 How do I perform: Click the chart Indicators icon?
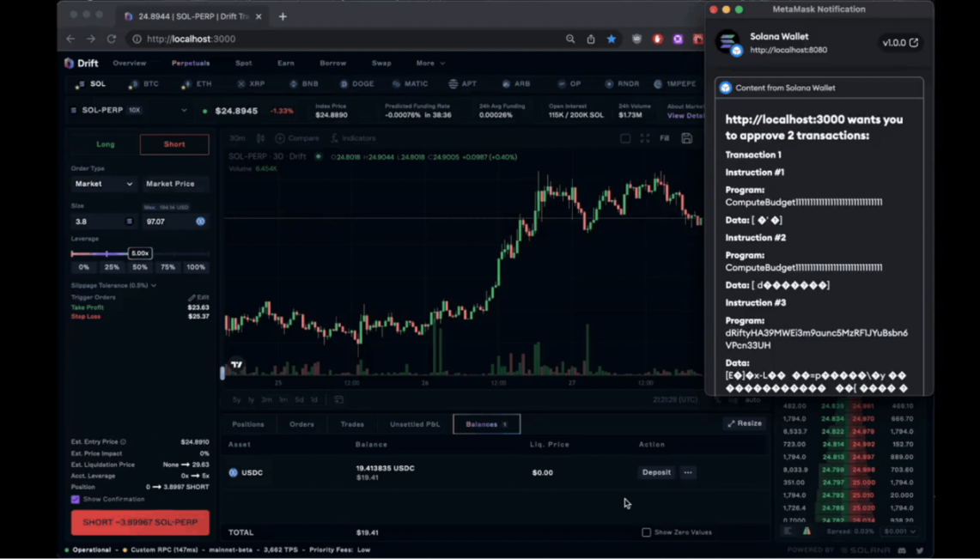pyautogui.click(x=335, y=138)
